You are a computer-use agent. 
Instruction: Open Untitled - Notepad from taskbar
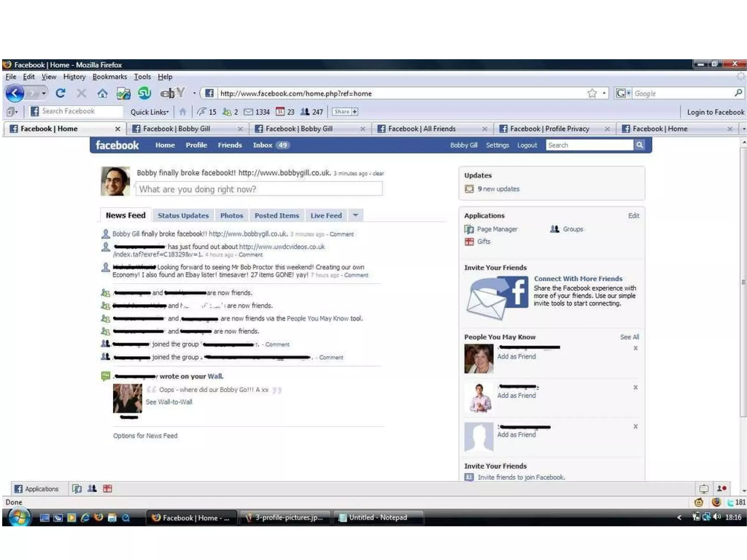point(378,517)
